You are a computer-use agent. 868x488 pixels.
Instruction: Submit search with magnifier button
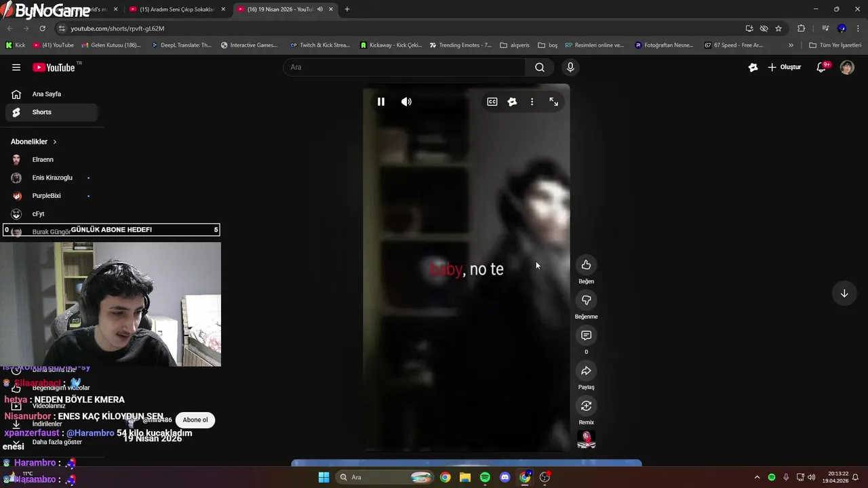tap(540, 67)
